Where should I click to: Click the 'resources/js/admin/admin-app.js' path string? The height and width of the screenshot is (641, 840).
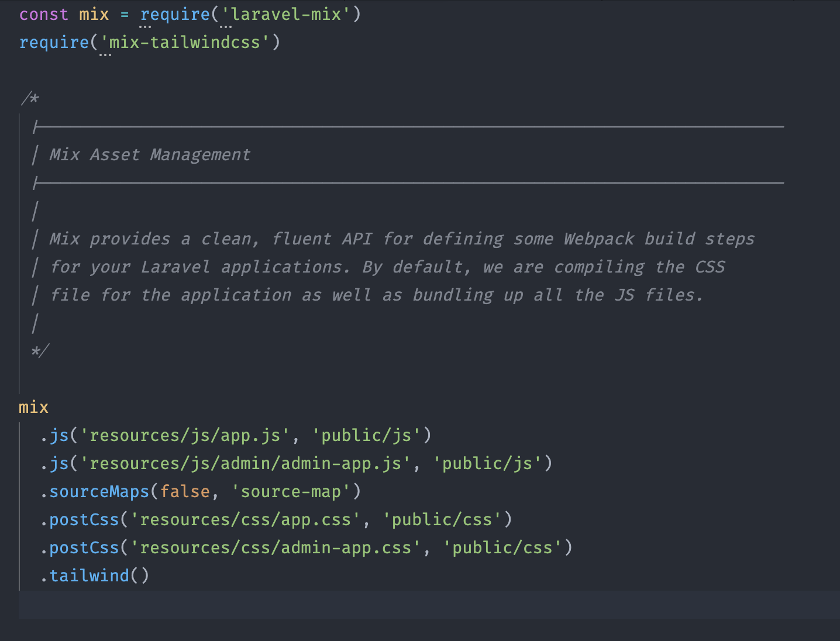pos(245,463)
